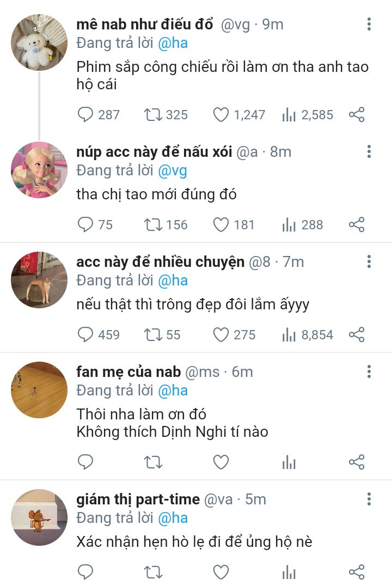Open profile name 'acc này để nhiều chuyện'

[160, 262]
